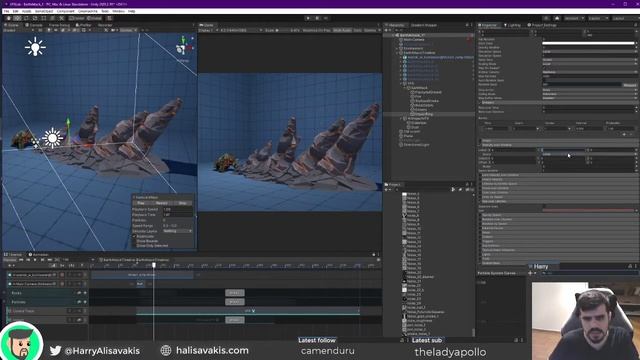The width and height of the screenshot is (640, 360).
Task: Enable the Show Bounds checkbox
Action: coord(134,241)
